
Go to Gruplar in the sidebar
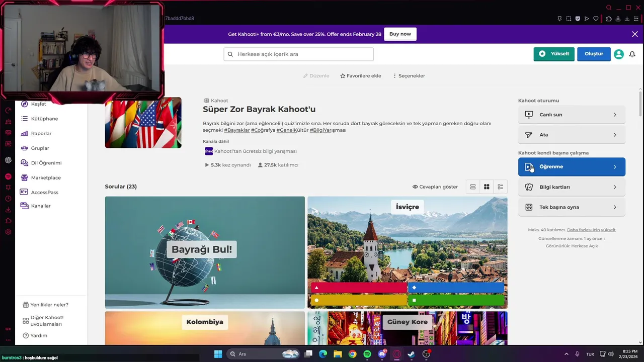tap(35, 148)
